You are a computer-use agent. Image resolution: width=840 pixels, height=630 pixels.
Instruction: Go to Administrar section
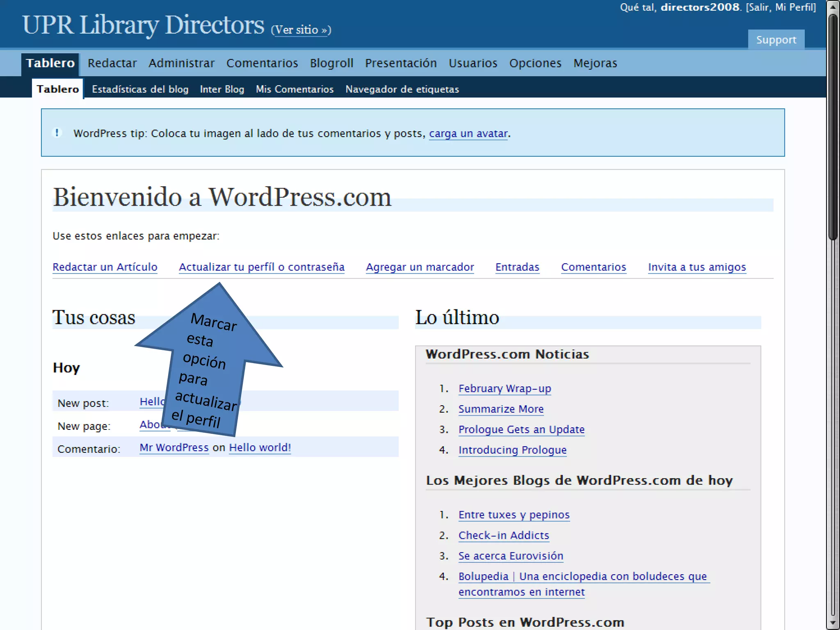(x=181, y=63)
